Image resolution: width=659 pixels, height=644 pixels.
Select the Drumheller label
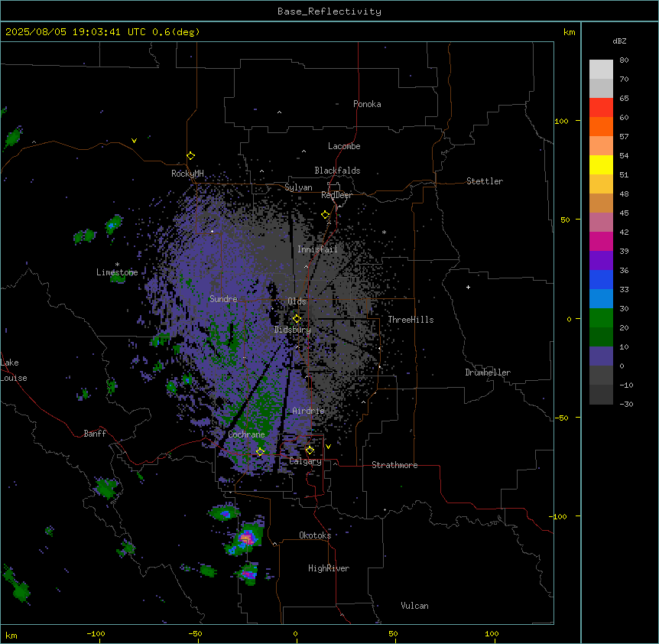488,372
